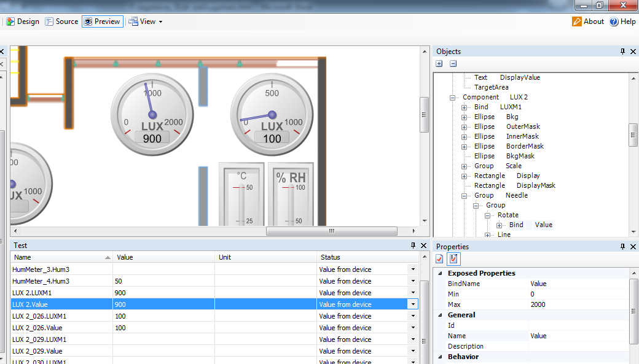Collapse the Rotate node
The height and width of the screenshot is (364, 639).
click(487, 215)
